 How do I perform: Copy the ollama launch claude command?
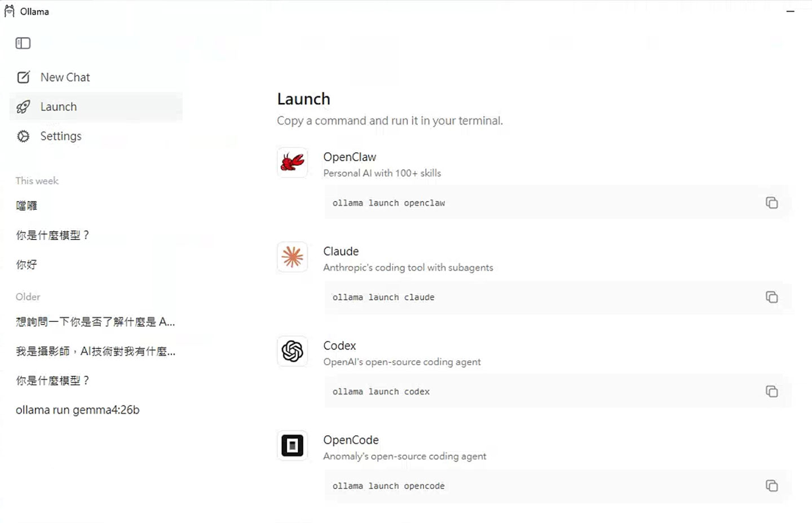click(771, 297)
